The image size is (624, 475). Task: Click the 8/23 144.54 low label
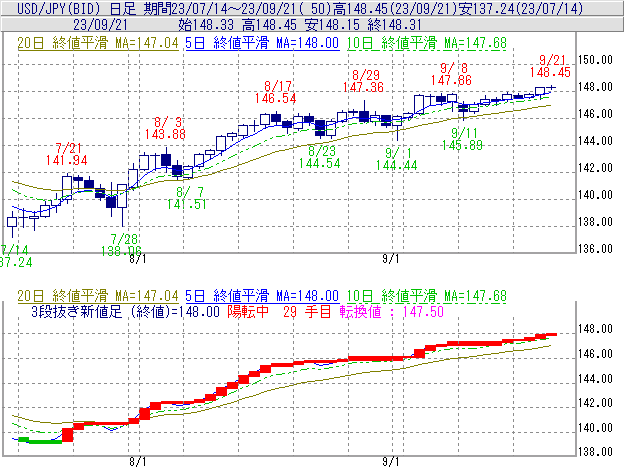[x=320, y=157]
